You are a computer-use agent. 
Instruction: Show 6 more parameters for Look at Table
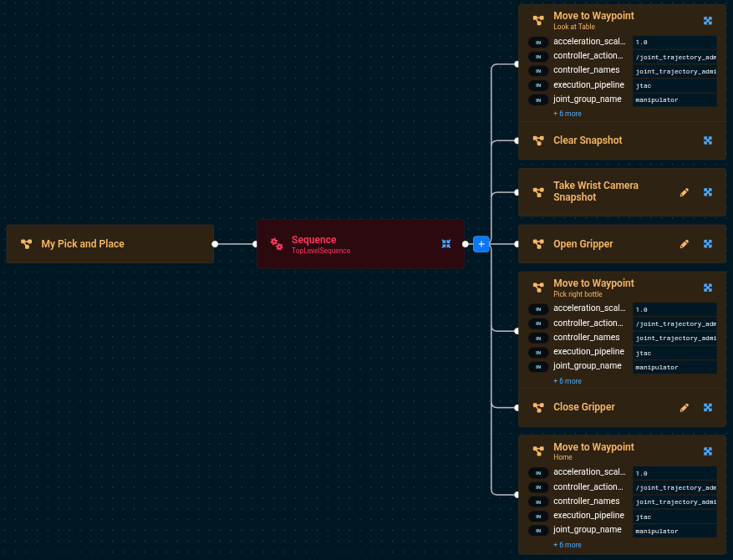tap(567, 114)
